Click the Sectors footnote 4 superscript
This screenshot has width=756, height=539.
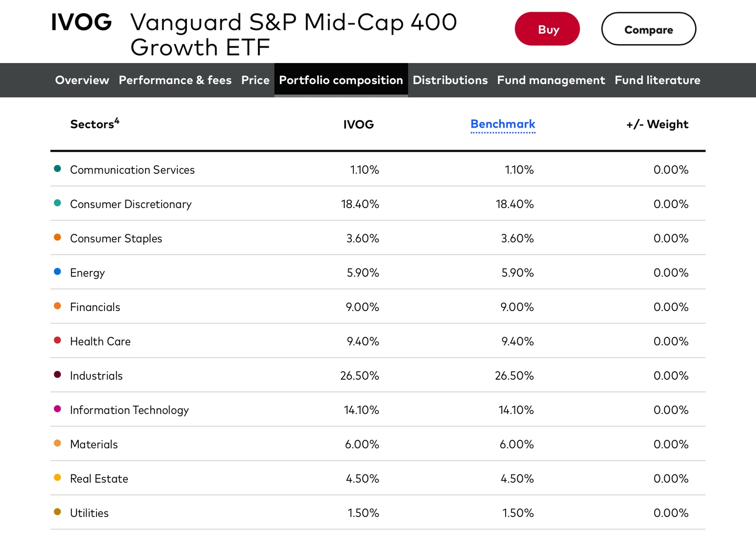pos(117,121)
